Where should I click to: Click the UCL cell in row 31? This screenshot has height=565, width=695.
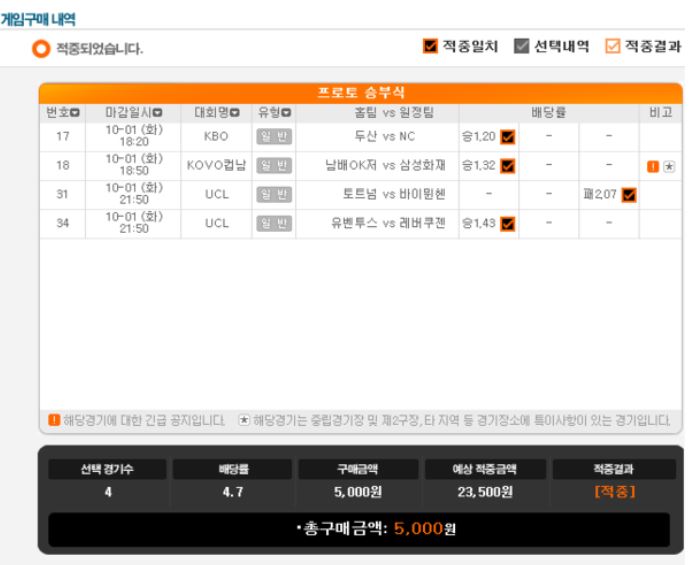[x=217, y=194]
